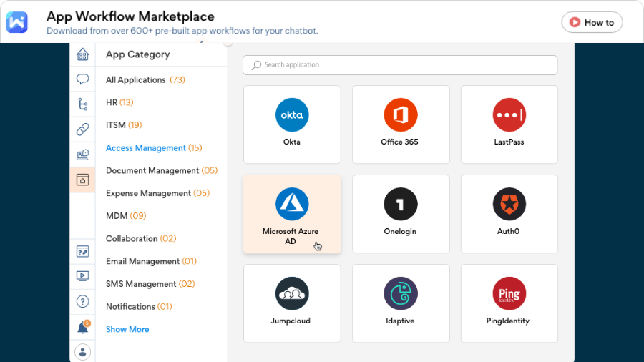This screenshot has width=644, height=362.
Task: Click the link chain sidebar icon
Action: (x=82, y=129)
